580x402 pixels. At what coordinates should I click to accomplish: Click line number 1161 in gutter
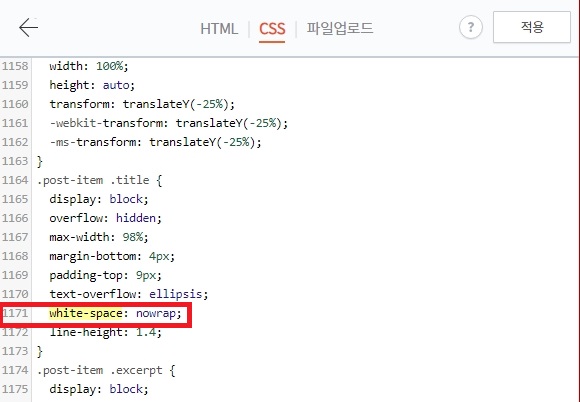15,123
